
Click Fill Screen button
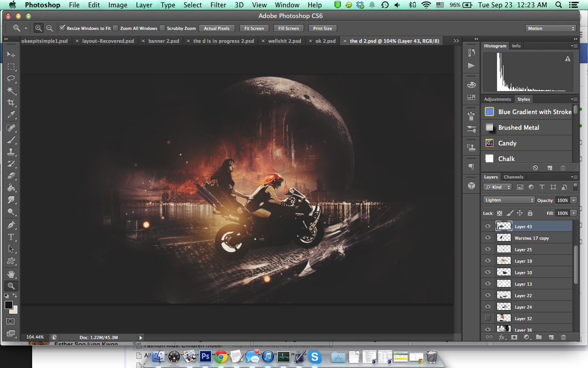[x=288, y=28]
